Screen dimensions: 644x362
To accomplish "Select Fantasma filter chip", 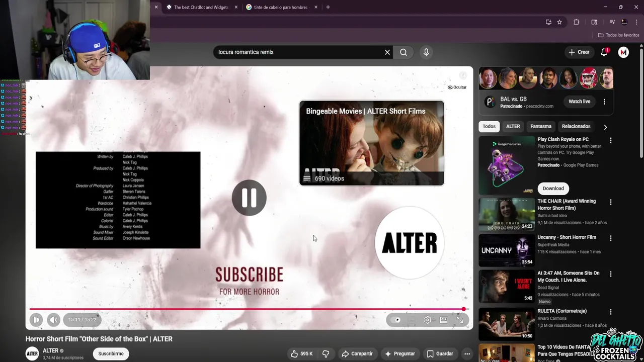I will click(541, 126).
